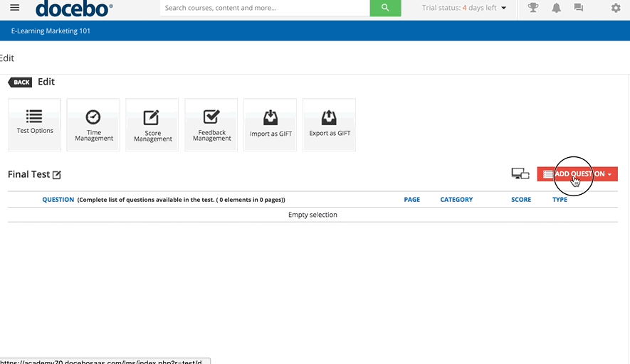Open the hamburger main menu

pyautogui.click(x=15, y=8)
